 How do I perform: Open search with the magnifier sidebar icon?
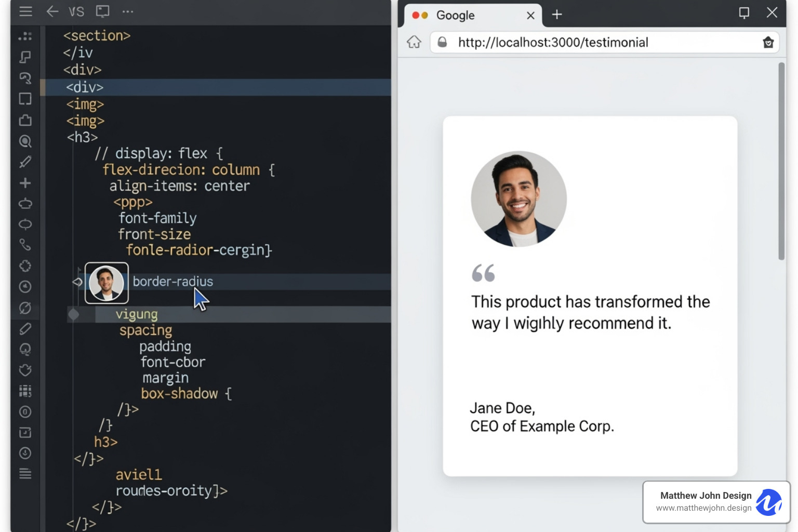coord(25,141)
